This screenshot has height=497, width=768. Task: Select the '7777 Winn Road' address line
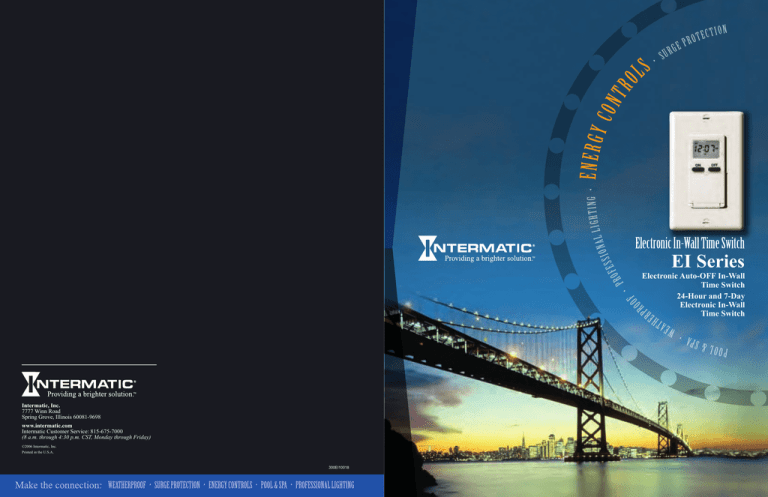[41, 411]
